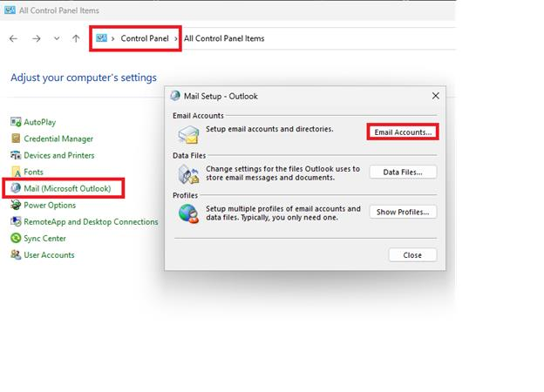Click the 'Mail Setup - Outlook' title text
The height and width of the screenshot is (392, 544).
[221, 97]
